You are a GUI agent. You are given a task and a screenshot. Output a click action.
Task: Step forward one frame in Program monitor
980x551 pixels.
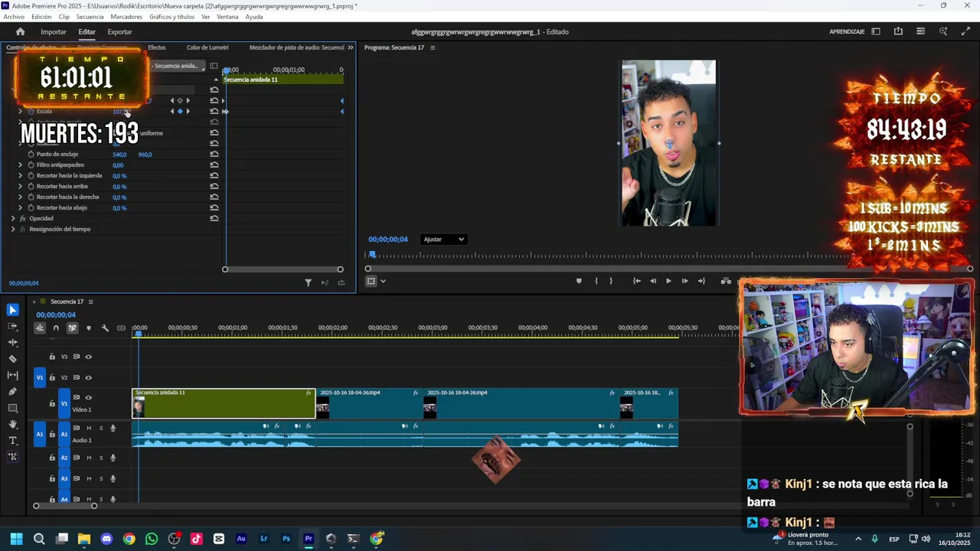click(x=684, y=281)
